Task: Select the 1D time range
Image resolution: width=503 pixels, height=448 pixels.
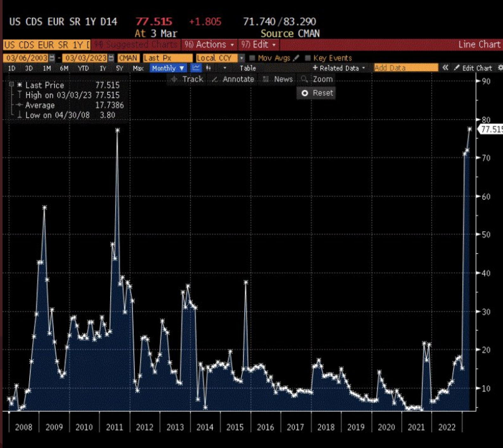Action: [x=12, y=68]
